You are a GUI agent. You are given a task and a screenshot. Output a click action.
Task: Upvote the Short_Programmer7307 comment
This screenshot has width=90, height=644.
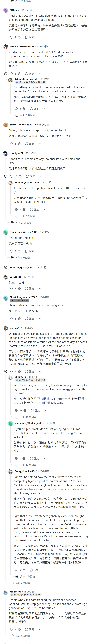click(x=11, y=319)
